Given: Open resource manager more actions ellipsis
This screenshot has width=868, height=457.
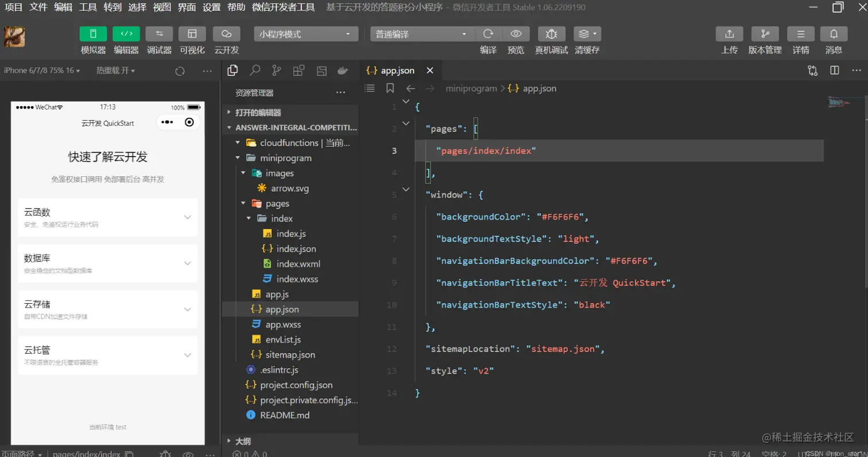Looking at the screenshot, I should (x=340, y=92).
